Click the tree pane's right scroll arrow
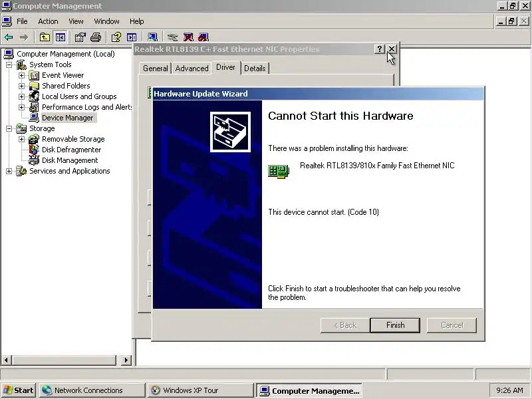This screenshot has height=399, width=532. pyautogui.click(x=126, y=360)
